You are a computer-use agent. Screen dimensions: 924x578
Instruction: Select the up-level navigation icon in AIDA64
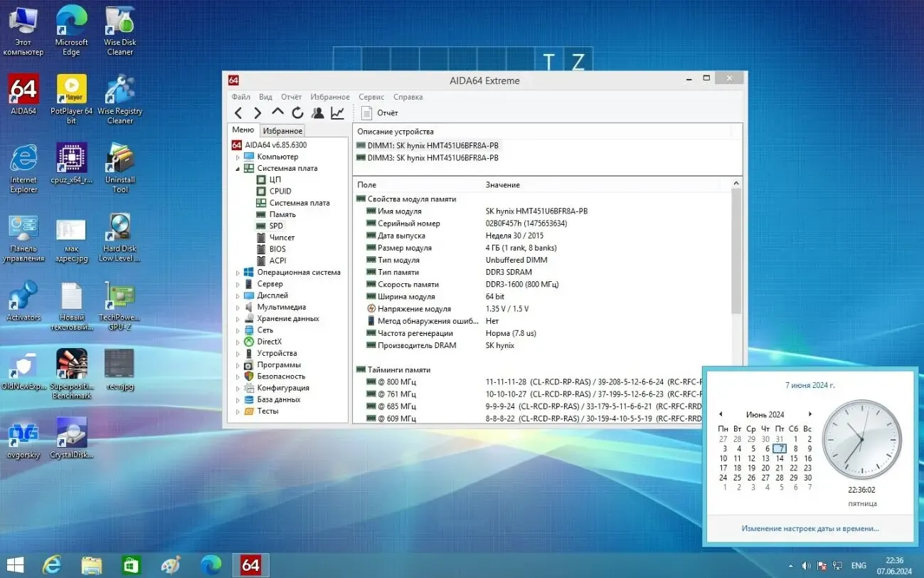coord(277,112)
